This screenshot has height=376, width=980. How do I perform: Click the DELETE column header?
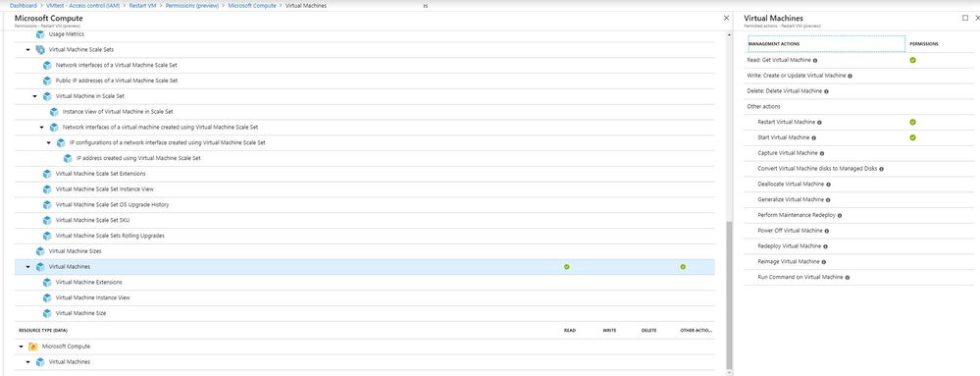pyautogui.click(x=648, y=330)
